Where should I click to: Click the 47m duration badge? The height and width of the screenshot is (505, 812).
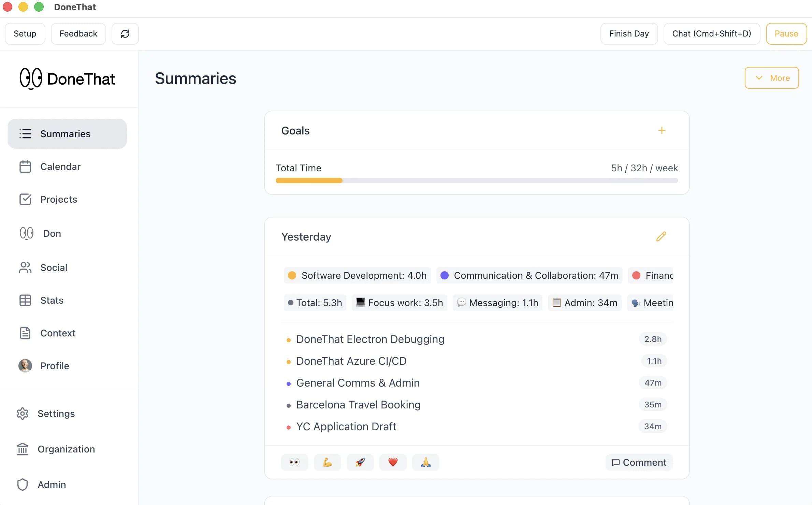tap(653, 383)
